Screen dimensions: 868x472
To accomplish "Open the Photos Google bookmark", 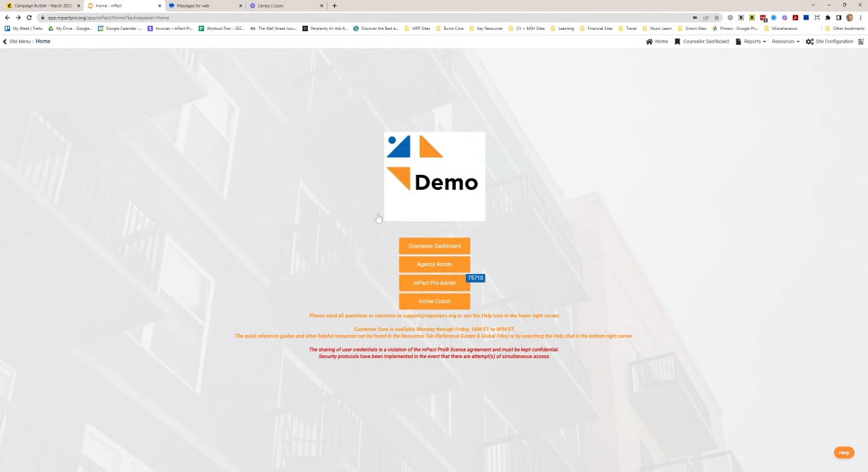I will pos(735,28).
